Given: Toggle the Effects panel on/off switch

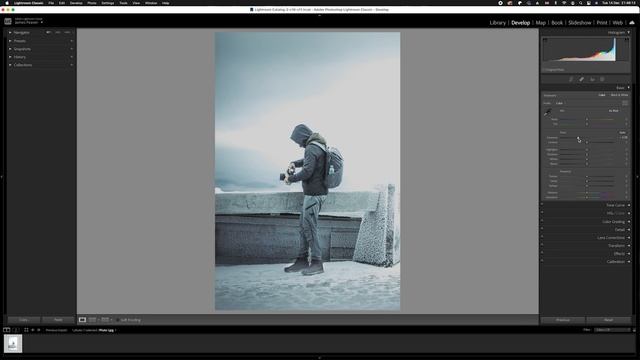Looking at the screenshot, I should (x=542, y=253).
